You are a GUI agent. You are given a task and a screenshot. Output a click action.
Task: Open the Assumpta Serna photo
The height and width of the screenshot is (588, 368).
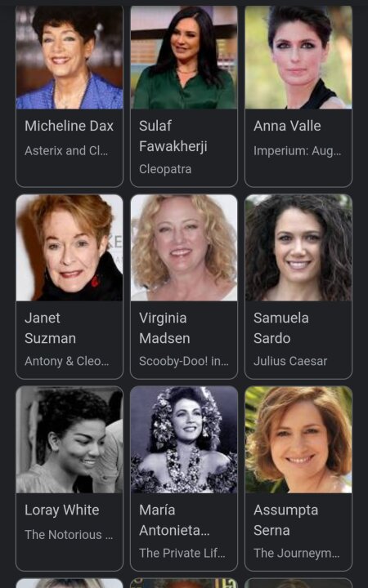(298, 440)
